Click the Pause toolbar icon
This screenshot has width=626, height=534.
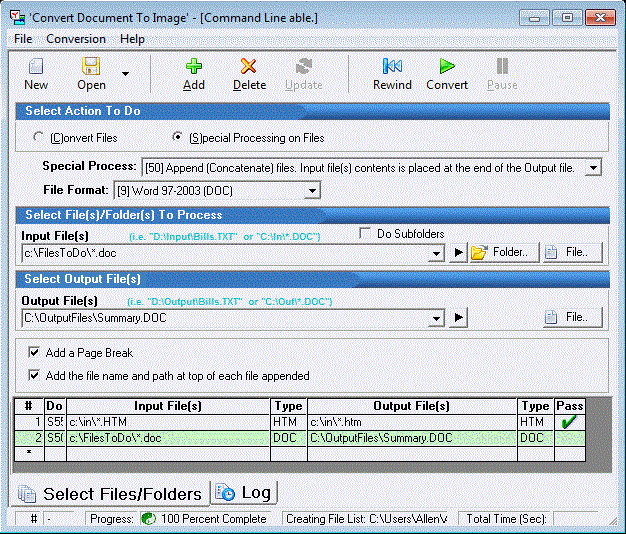click(502, 66)
